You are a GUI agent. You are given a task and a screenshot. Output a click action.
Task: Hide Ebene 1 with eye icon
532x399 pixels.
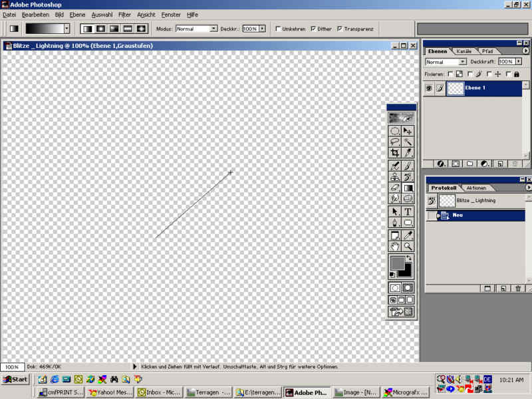click(x=429, y=88)
